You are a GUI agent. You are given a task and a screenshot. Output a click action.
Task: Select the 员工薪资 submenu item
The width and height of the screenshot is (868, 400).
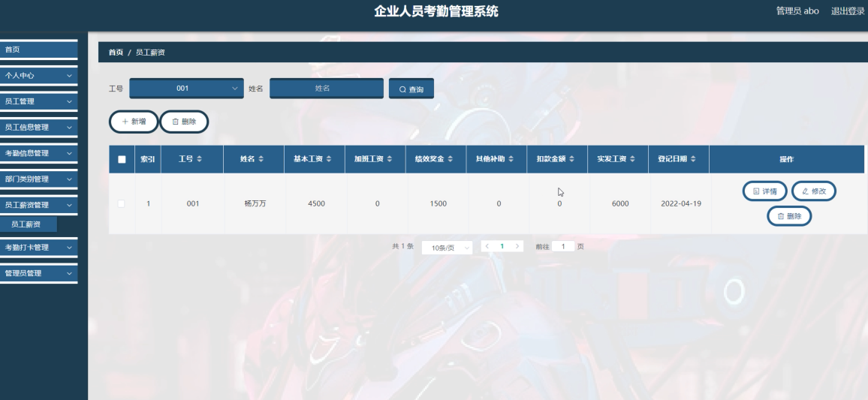click(26, 224)
